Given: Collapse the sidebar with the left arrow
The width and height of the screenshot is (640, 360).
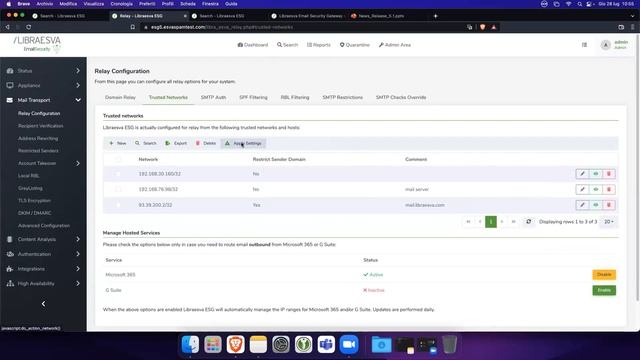Looking at the screenshot, I should tap(43, 304).
